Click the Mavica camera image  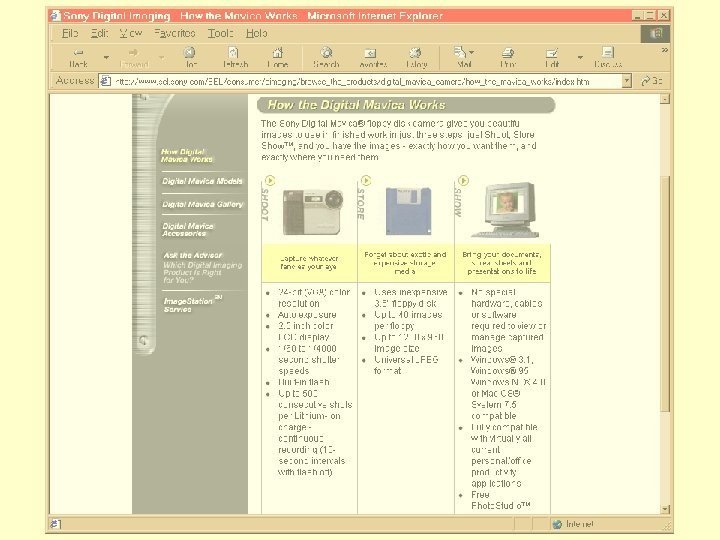click(313, 211)
